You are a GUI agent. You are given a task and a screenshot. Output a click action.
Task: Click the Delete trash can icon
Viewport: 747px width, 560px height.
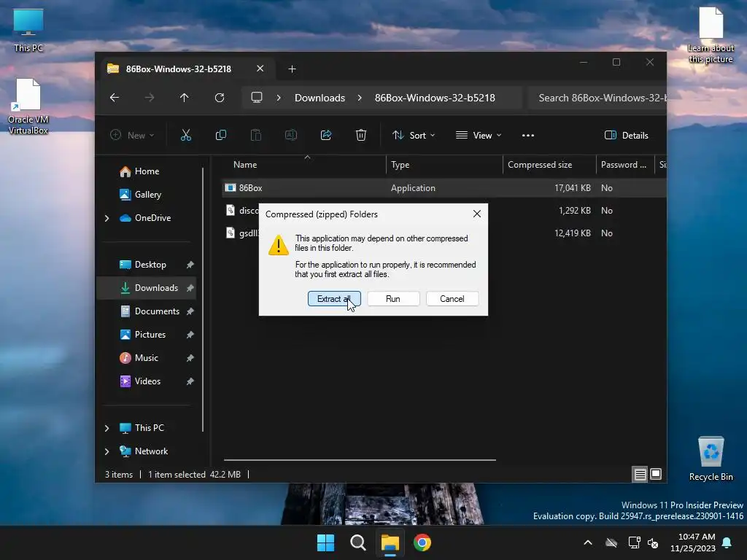point(361,135)
